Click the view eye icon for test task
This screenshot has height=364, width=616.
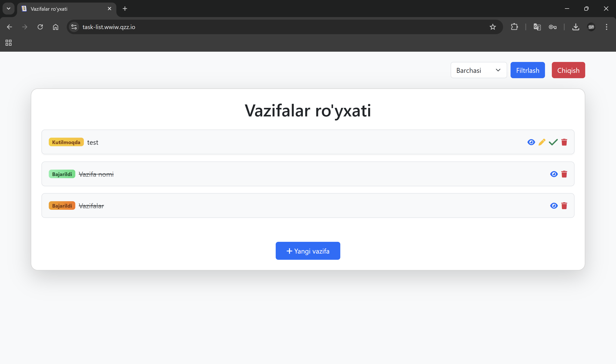click(x=531, y=142)
